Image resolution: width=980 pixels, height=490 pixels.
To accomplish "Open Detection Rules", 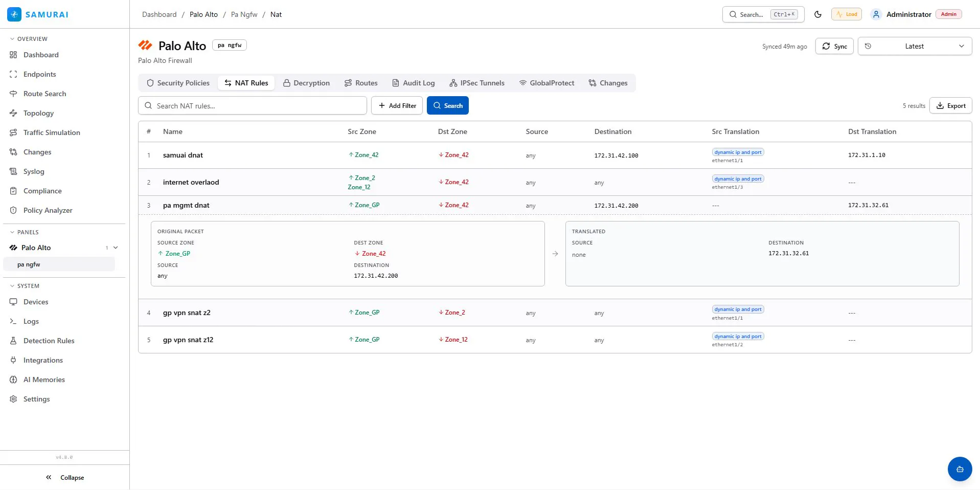I will [49, 341].
